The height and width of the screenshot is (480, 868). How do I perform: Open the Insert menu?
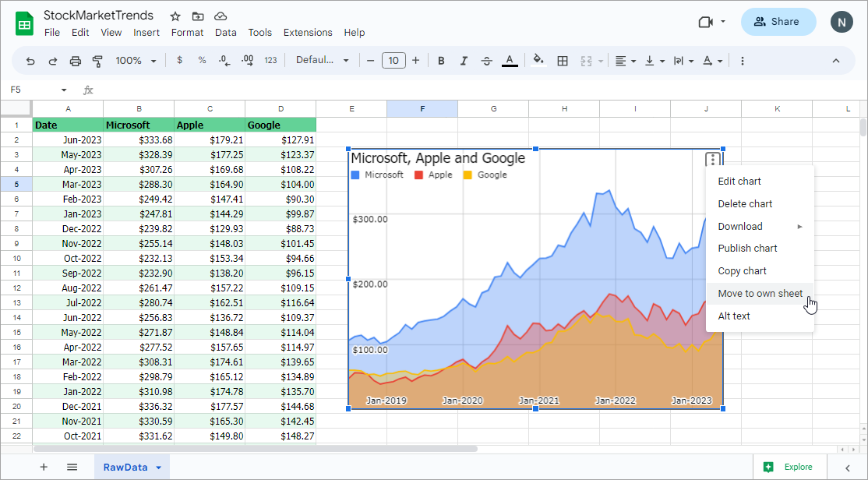coord(146,33)
